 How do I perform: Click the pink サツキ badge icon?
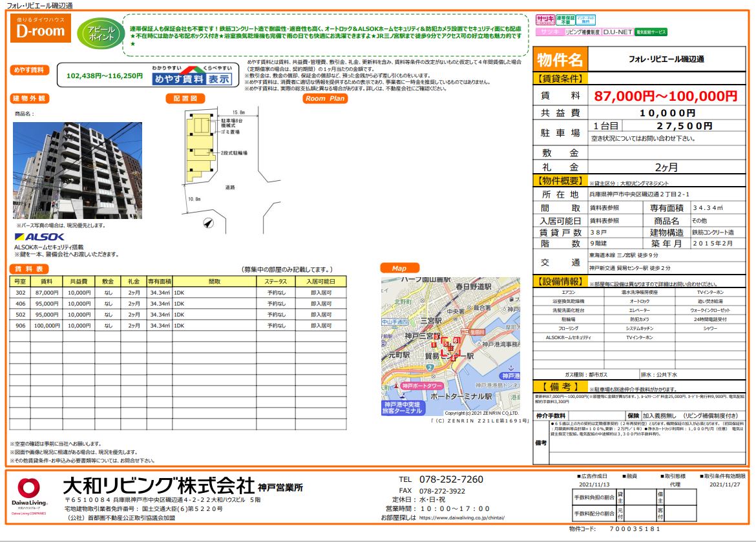(x=545, y=20)
